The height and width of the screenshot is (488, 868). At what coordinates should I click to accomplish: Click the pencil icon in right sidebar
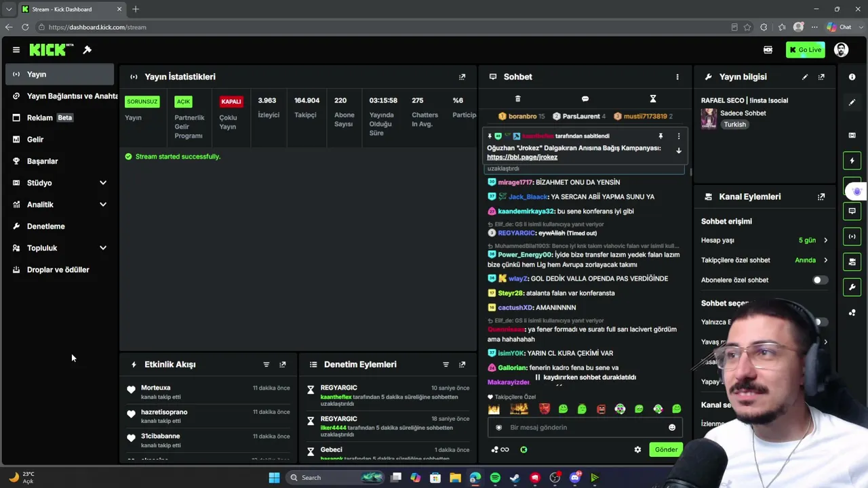point(852,102)
